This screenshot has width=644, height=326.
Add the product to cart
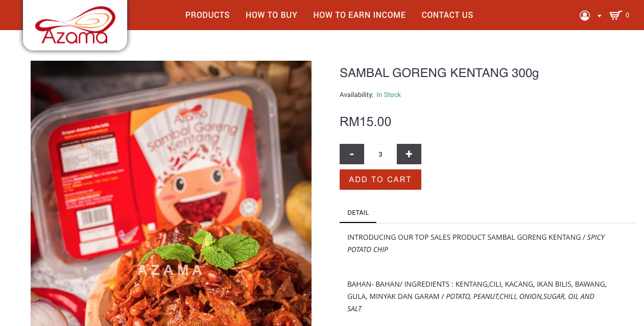(380, 180)
